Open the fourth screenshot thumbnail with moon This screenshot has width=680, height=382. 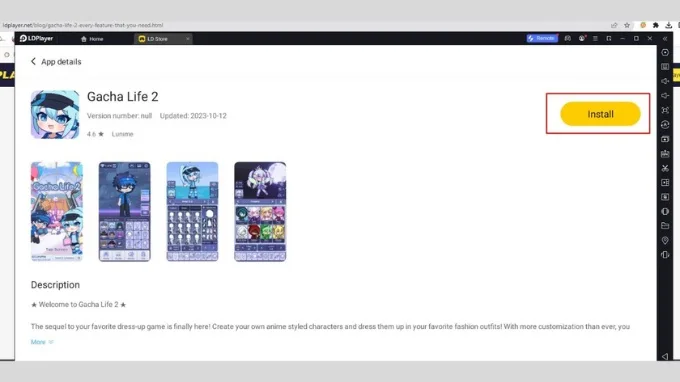coord(260,212)
